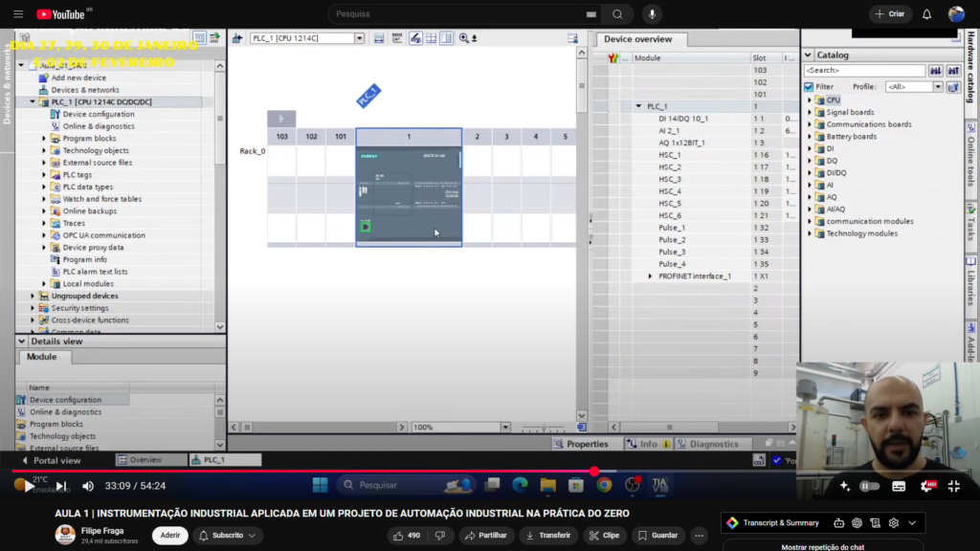
Task: Click the Aderir join button
Action: [170, 536]
